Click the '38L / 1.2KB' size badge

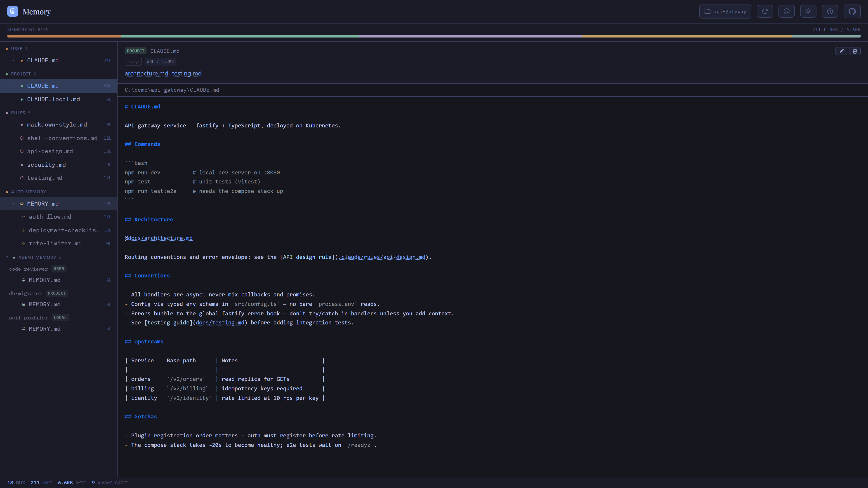(160, 62)
